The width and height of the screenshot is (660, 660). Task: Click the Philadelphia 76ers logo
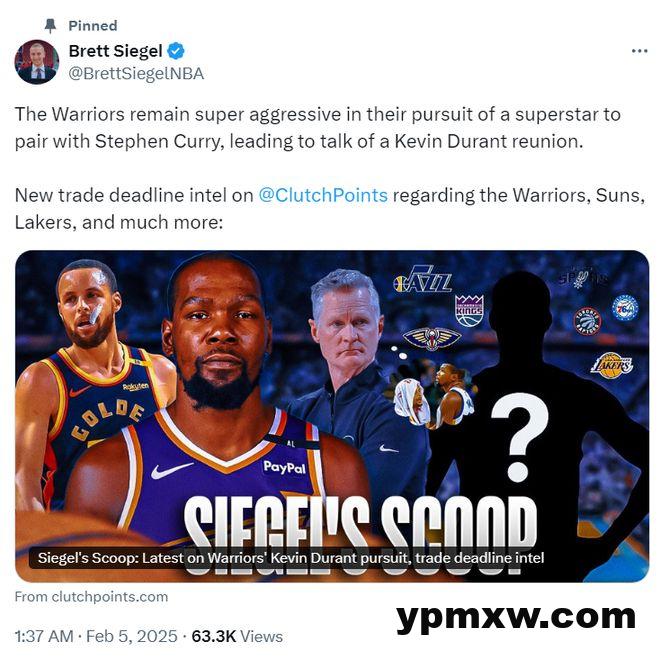(625, 308)
